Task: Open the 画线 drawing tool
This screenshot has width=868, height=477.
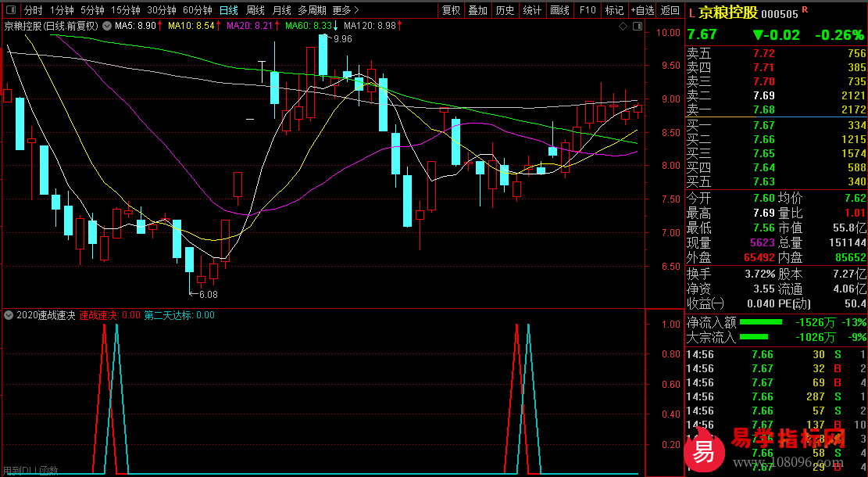Action: [559, 11]
